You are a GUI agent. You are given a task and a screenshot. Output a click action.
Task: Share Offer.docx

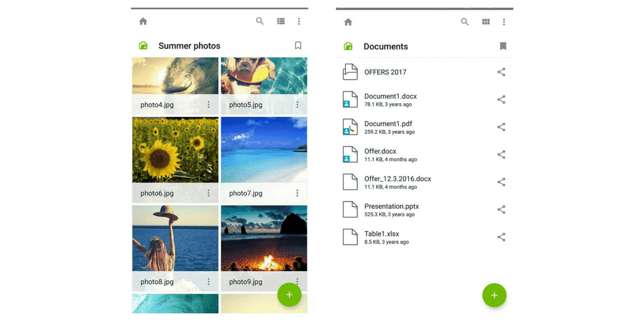(501, 155)
